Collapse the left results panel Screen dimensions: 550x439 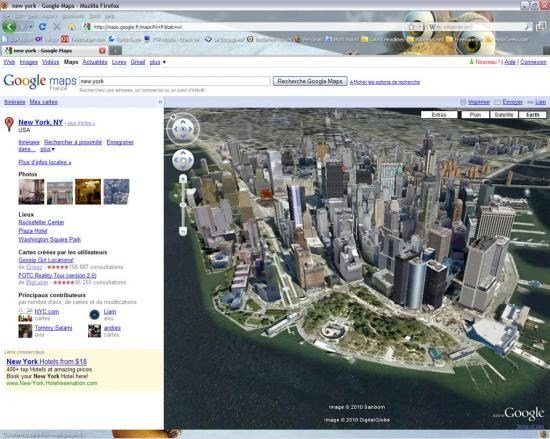click(160, 102)
